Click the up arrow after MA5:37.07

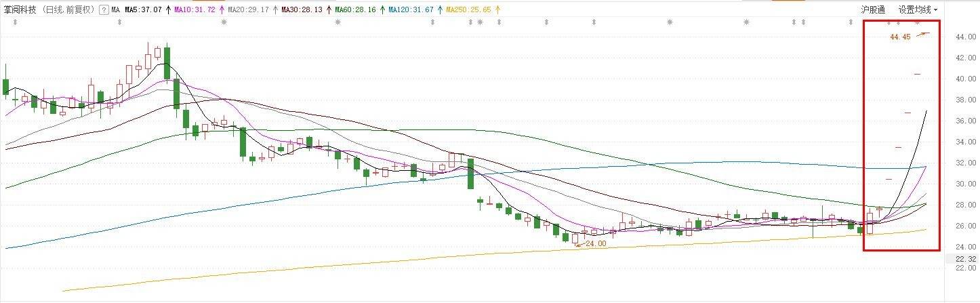tap(167, 10)
